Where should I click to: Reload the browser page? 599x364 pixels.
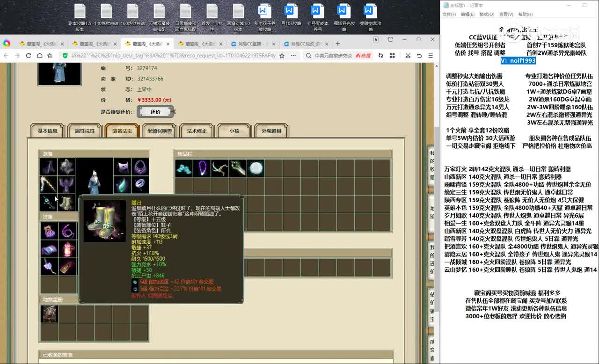point(29,55)
